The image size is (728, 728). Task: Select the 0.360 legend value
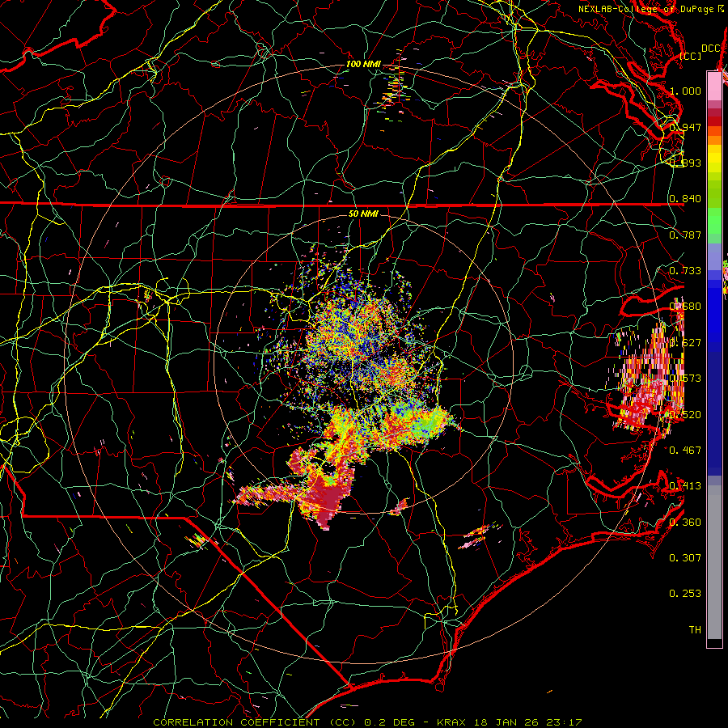click(685, 523)
